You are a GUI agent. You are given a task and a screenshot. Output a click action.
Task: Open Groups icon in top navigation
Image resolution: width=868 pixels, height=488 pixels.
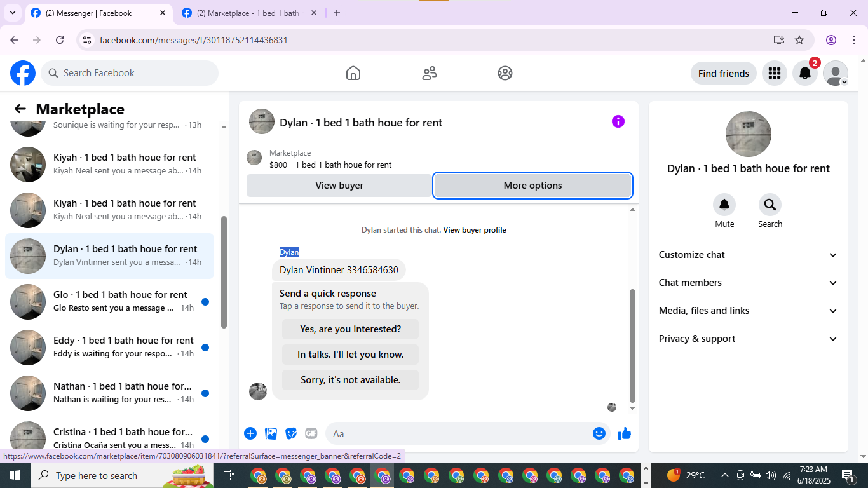point(505,73)
